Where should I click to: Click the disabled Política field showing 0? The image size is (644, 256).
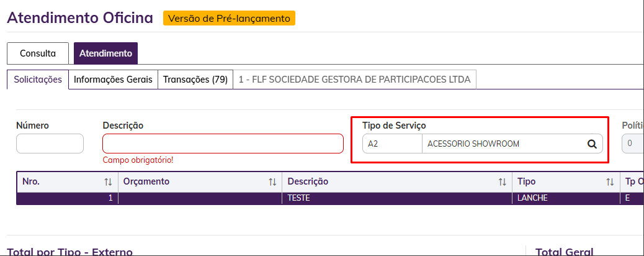pyautogui.click(x=633, y=144)
